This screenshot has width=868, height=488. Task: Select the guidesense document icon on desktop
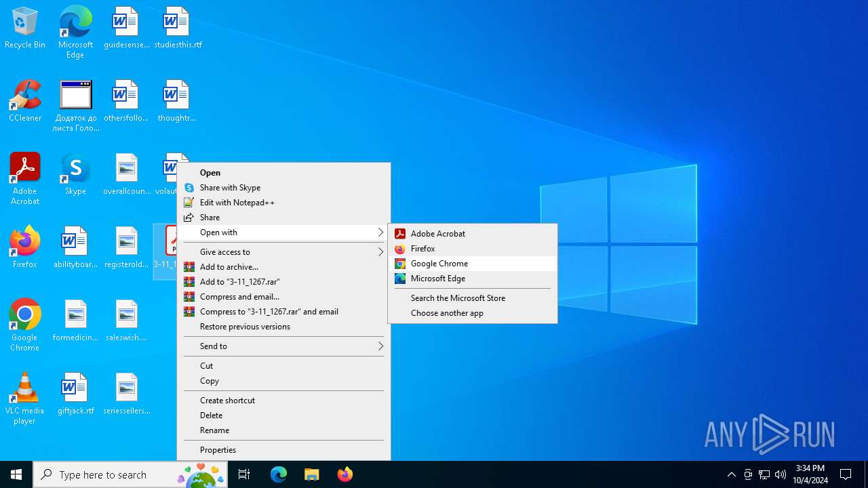coord(126,28)
